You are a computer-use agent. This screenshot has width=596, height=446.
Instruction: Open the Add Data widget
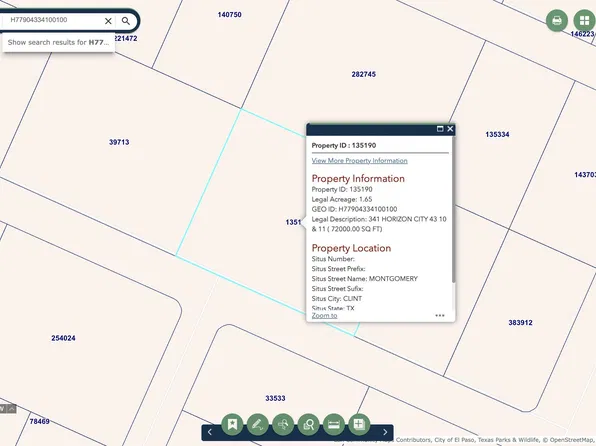click(x=359, y=425)
